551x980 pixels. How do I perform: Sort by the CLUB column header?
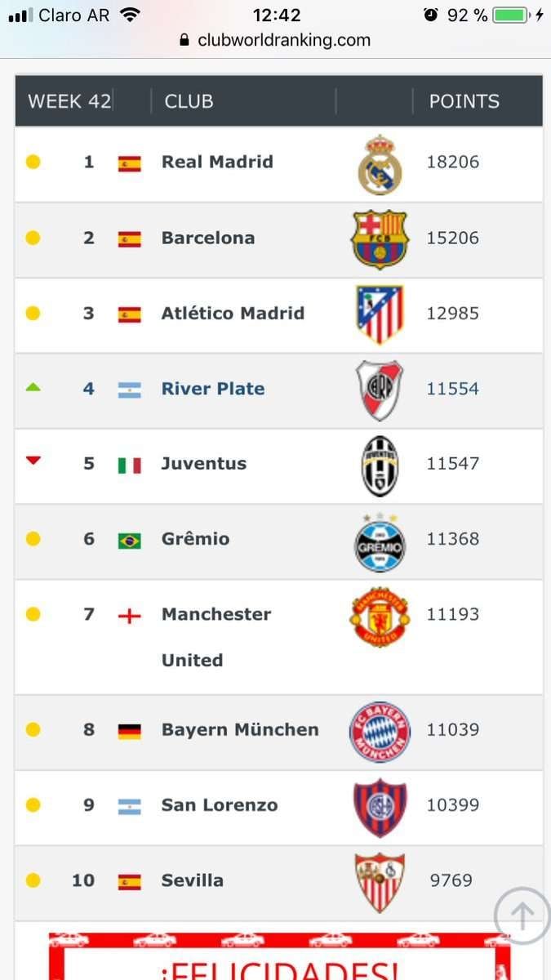pos(189,101)
